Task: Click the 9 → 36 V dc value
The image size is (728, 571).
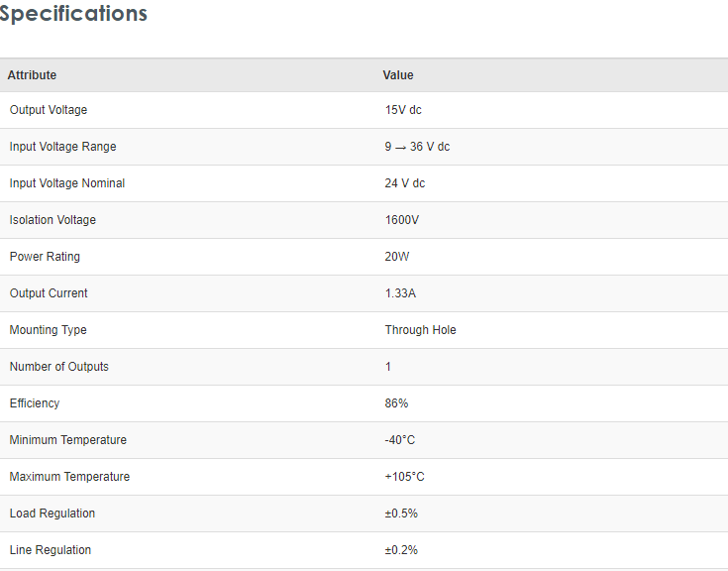Action: coord(417,147)
